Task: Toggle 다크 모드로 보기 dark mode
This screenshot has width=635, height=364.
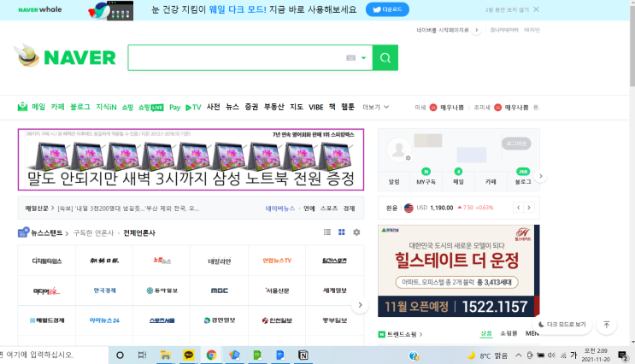Action: tap(562, 325)
